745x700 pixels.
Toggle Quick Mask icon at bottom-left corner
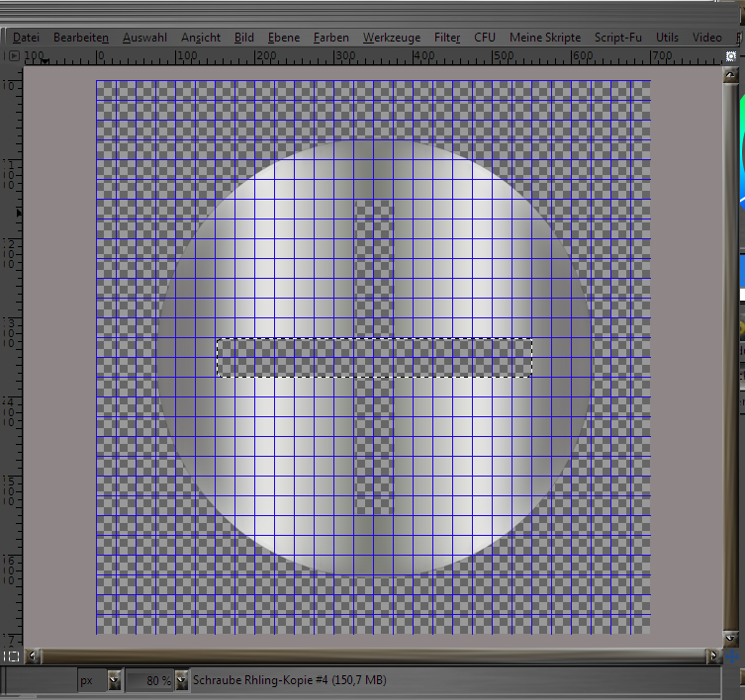tap(11, 656)
